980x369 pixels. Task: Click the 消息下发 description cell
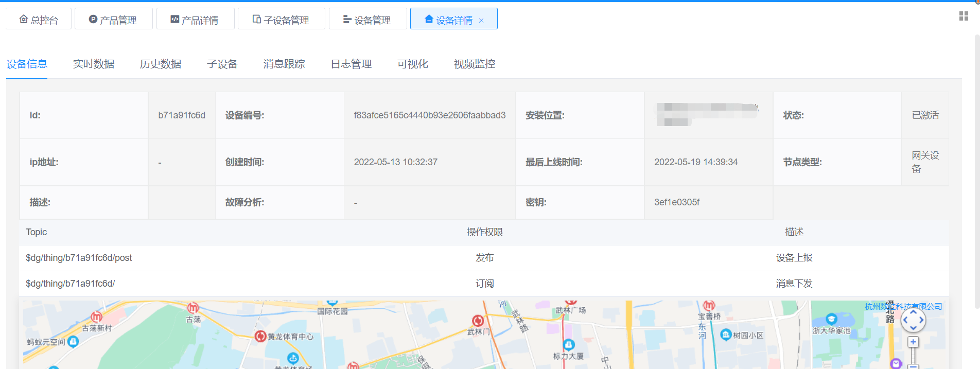coord(794,284)
